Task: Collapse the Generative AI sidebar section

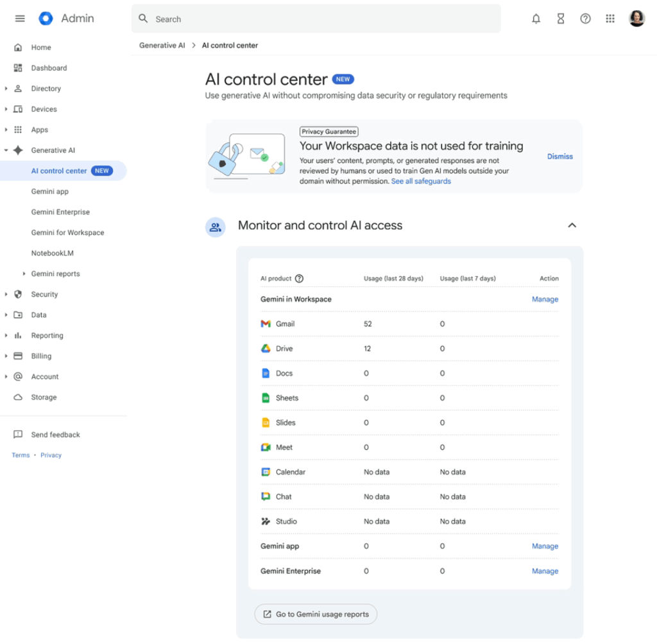Action: point(6,150)
